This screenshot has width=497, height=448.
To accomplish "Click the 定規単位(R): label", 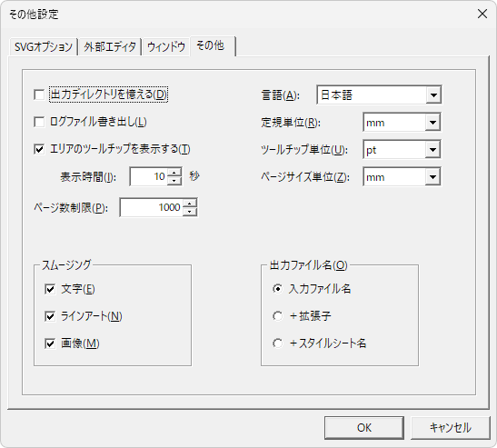I will coord(291,123).
